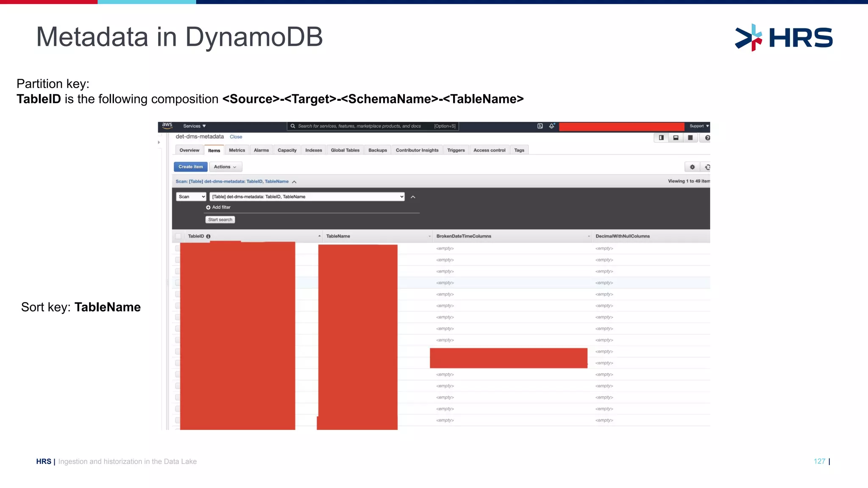Viewport: 868px width, 488px height.
Task: Open AWS CloudShell terminal icon
Action: pyautogui.click(x=540, y=126)
